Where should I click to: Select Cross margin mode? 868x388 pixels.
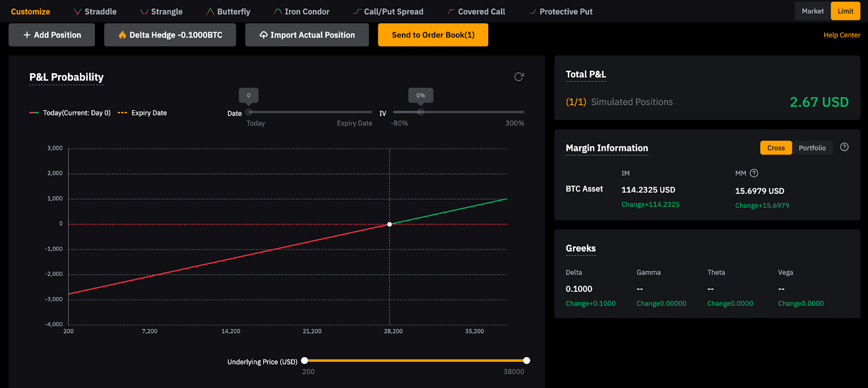[776, 148]
